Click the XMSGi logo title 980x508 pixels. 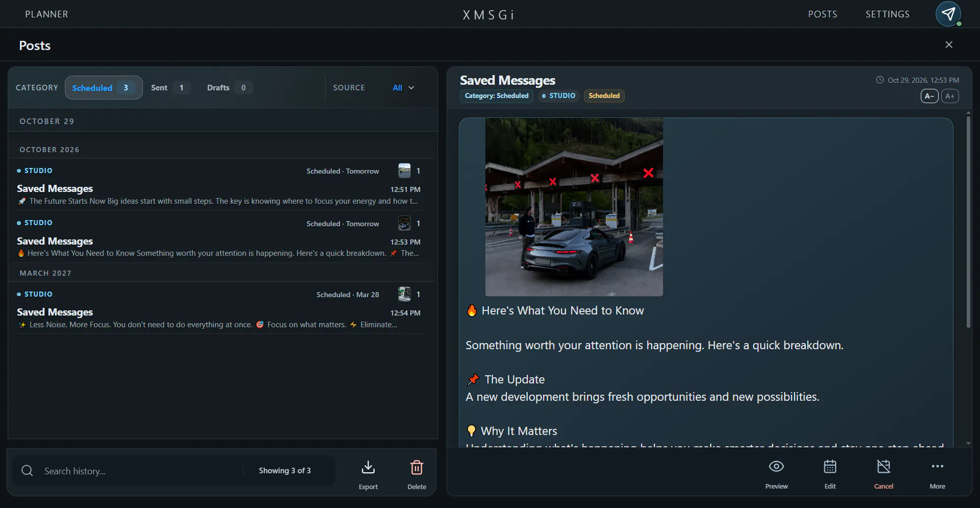click(488, 15)
